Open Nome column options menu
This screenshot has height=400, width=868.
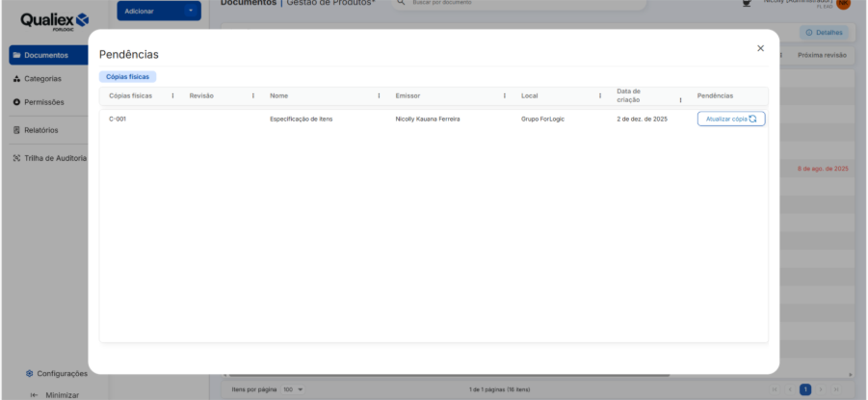point(379,95)
